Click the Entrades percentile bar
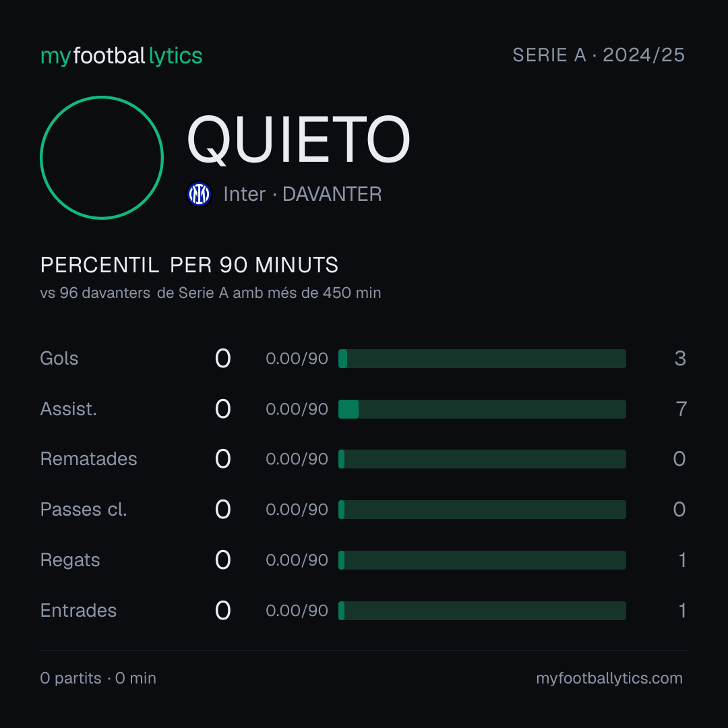728x728 pixels. (482, 611)
